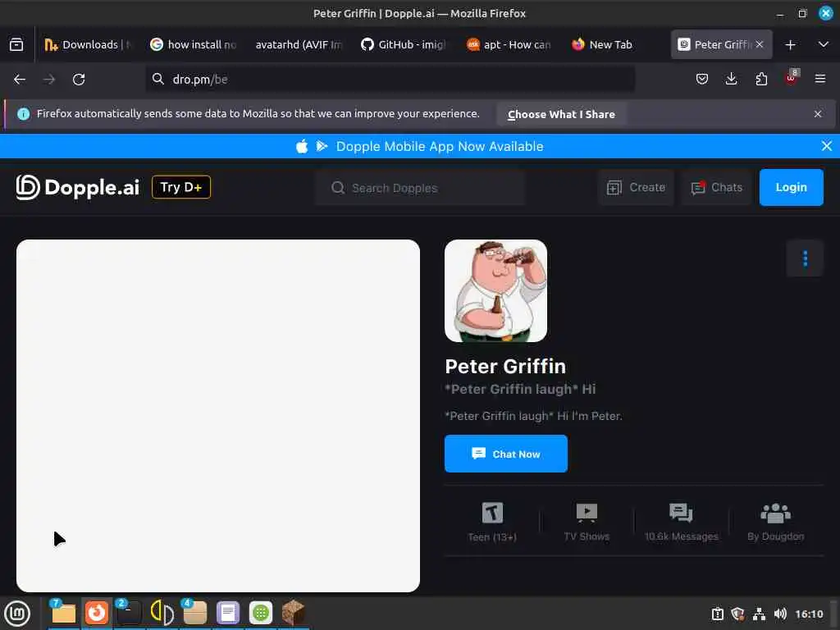Open Dopple Mobile App Now Available link
The image size is (840, 630).
(x=440, y=146)
